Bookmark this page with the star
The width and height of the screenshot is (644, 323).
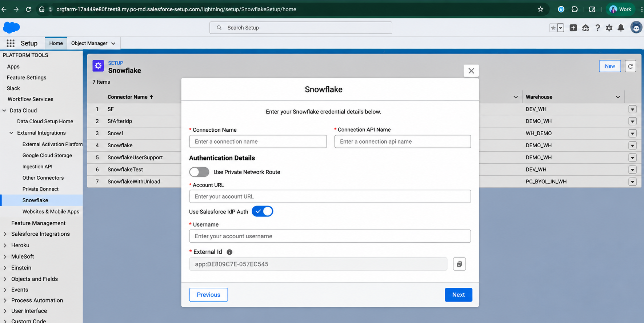pyautogui.click(x=540, y=9)
